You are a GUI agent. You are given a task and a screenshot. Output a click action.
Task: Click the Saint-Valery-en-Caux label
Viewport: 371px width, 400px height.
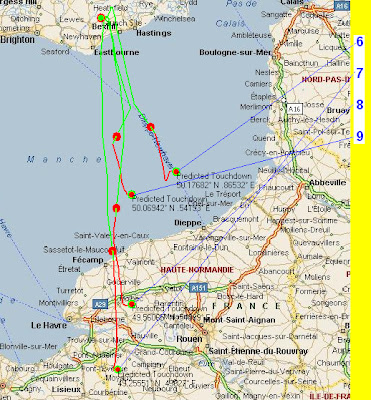click(111, 235)
